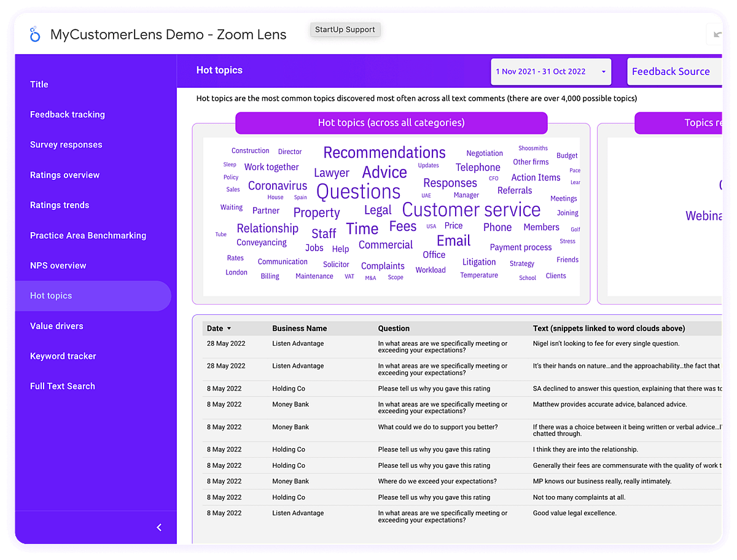Open the date range dropdown
This screenshot has width=737, height=560.
coord(551,72)
